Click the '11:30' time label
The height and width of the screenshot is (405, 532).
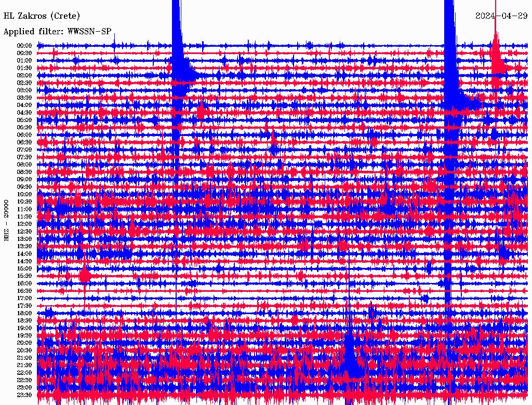tap(24, 217)
